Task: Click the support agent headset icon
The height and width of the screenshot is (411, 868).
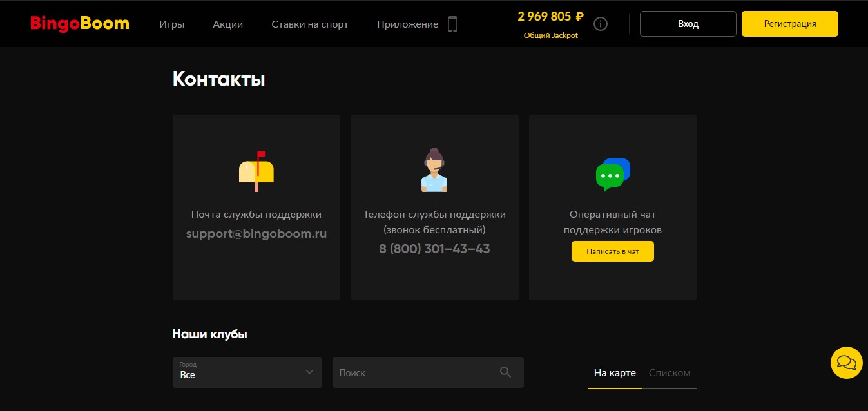Action: 434,170
